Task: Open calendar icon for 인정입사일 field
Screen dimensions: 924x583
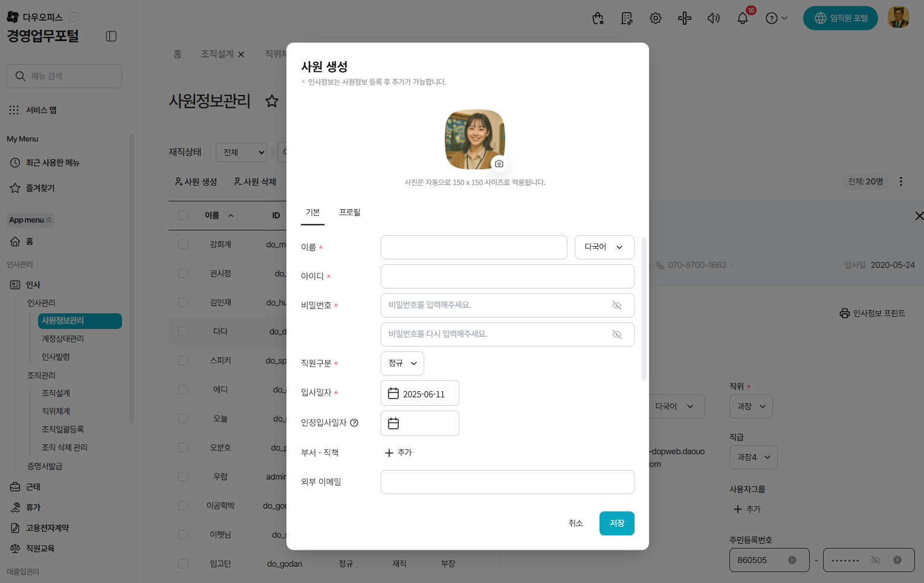Action: coord(393,423)
